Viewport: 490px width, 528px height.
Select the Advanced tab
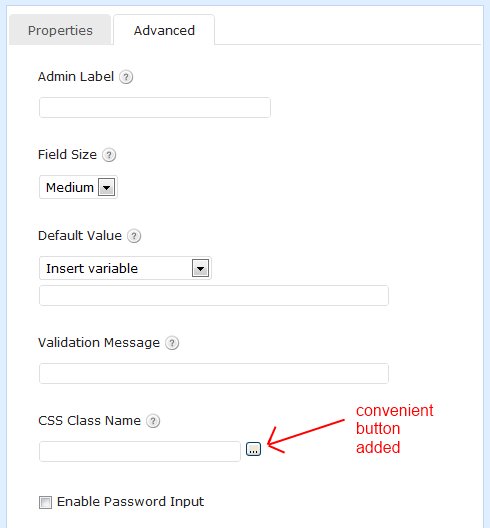point(164,30)
